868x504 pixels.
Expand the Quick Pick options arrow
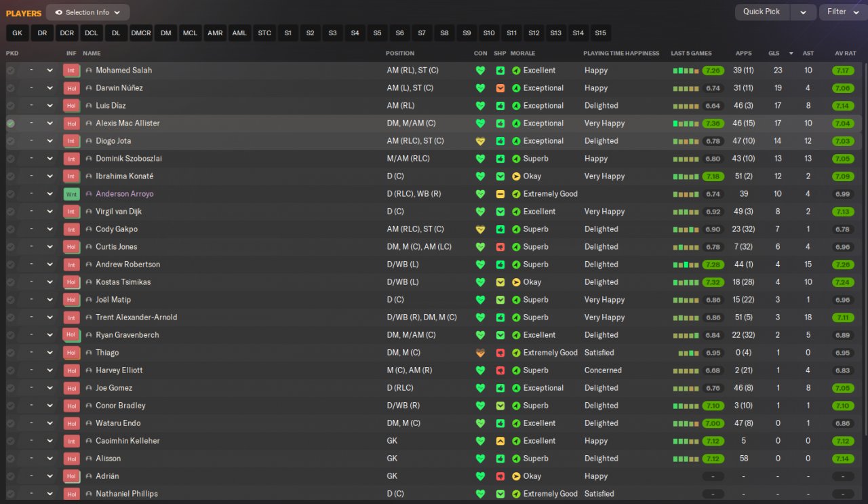(x=803, y=12)
